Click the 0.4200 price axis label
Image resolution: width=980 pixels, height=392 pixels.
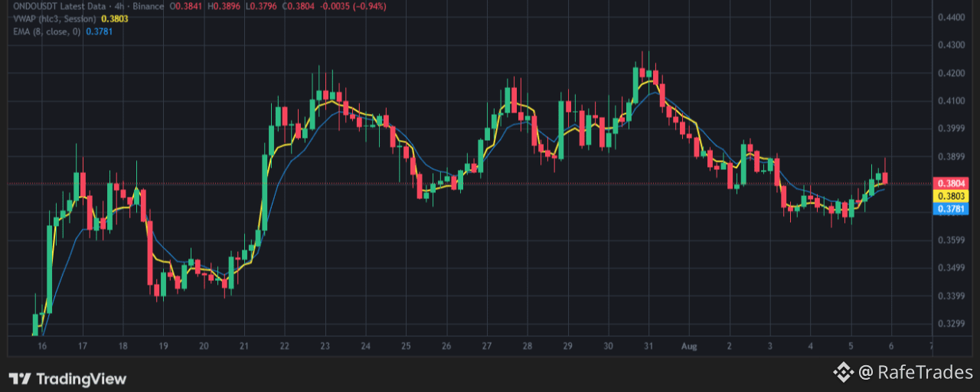pos(952,73)
